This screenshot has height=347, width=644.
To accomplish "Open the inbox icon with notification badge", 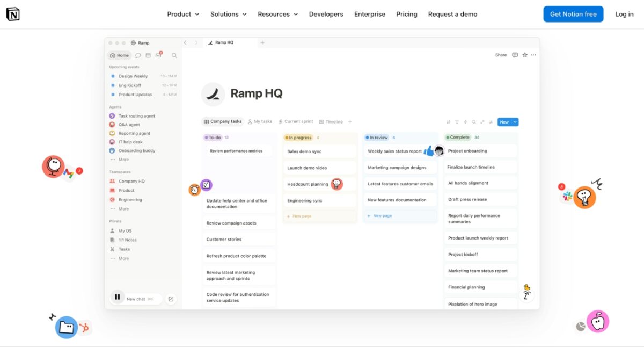I will [x=158, y=55].
